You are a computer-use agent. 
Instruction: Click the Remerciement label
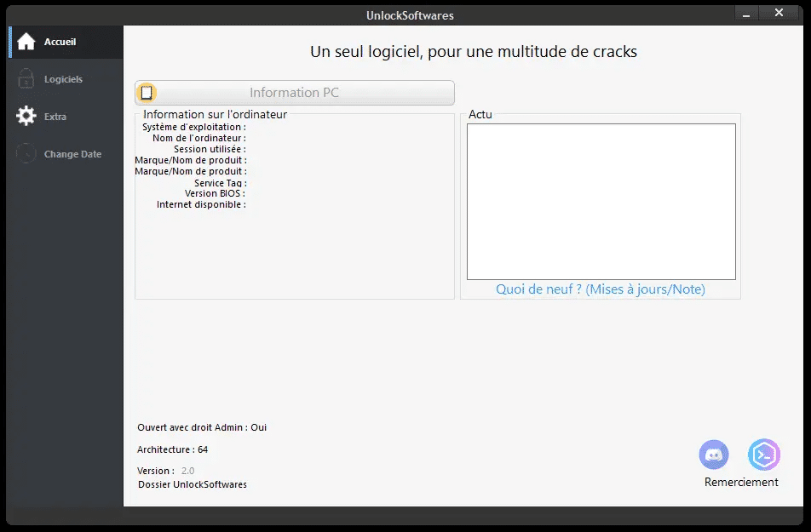tap(740, 482)
